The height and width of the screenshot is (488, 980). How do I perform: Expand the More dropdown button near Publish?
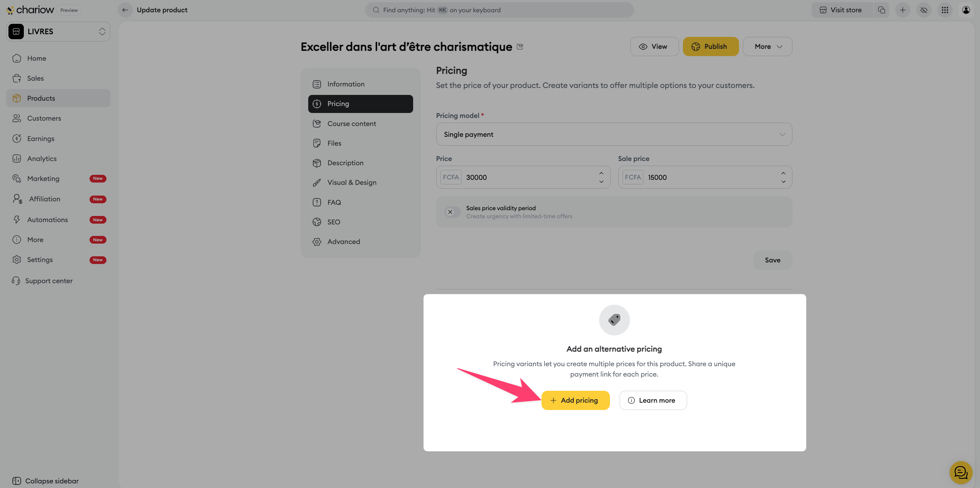767,46
